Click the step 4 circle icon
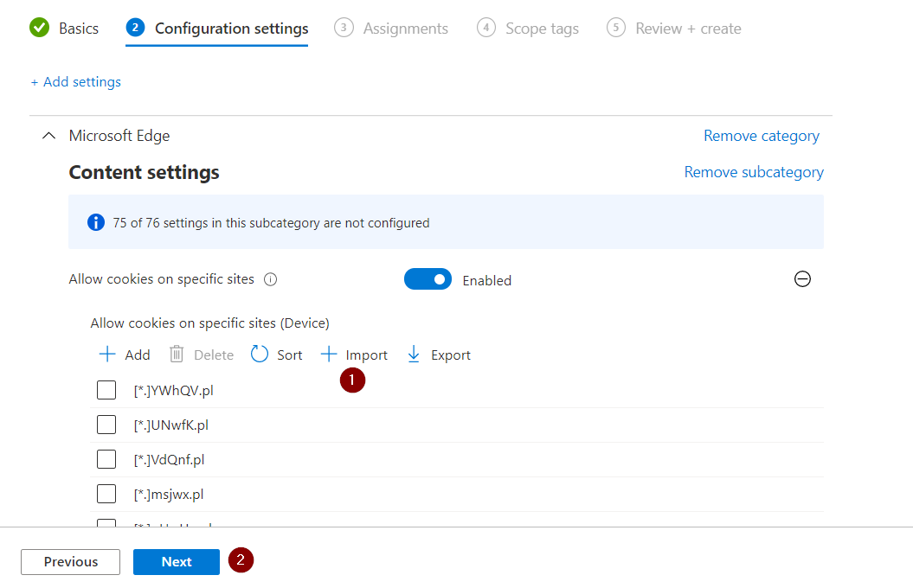Viewport: 913px width, 588px height. tap(486, 28)
